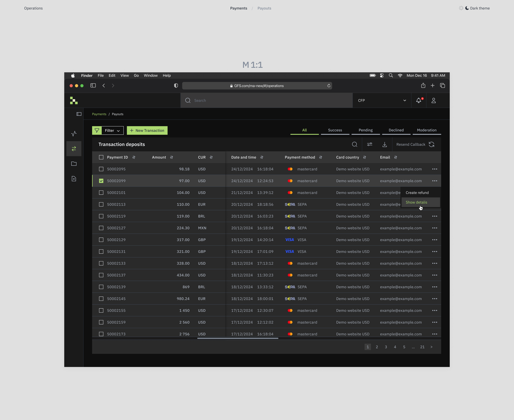This screenshot has height=420, width=514.
Task: Open the CFP account dropdown
Action: (382, 100)
